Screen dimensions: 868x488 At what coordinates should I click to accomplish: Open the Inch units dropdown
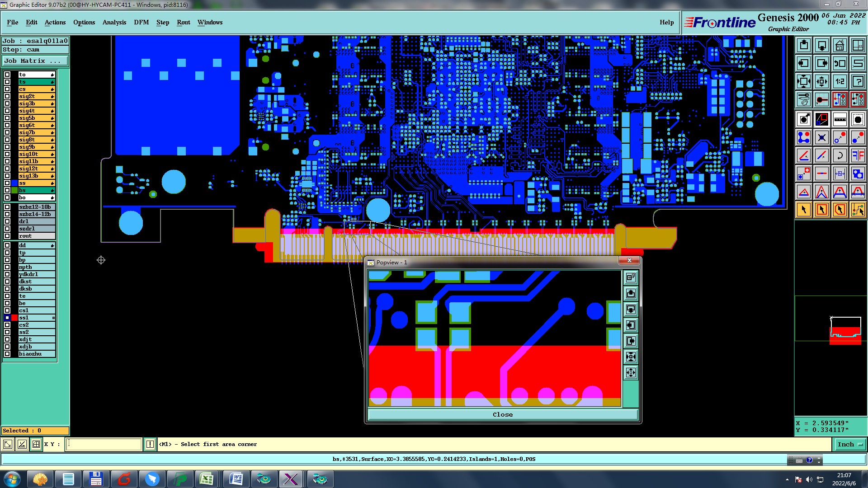click(x=849, y=444)
